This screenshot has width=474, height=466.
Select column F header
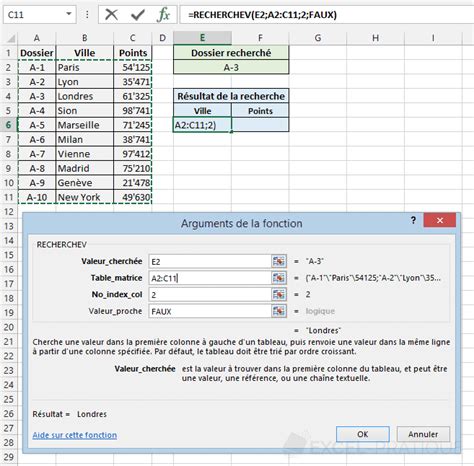pos(260,38)
